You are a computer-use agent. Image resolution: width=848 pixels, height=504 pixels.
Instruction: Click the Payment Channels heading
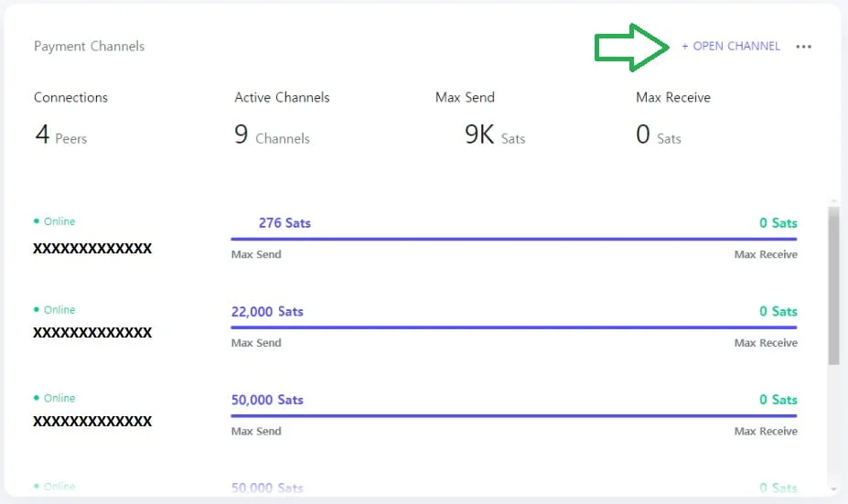(90, 47)
